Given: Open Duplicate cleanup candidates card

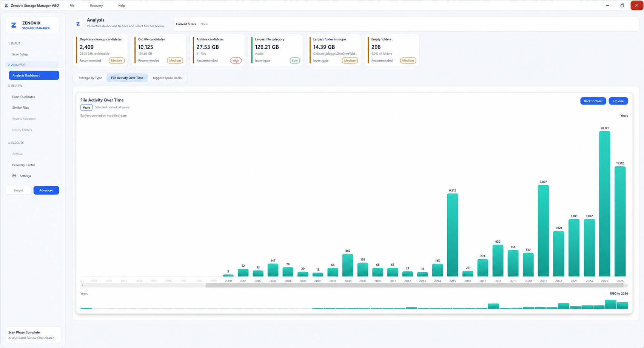Looking at the screenshot, I should pyautogui.click(x=100, y=50).
